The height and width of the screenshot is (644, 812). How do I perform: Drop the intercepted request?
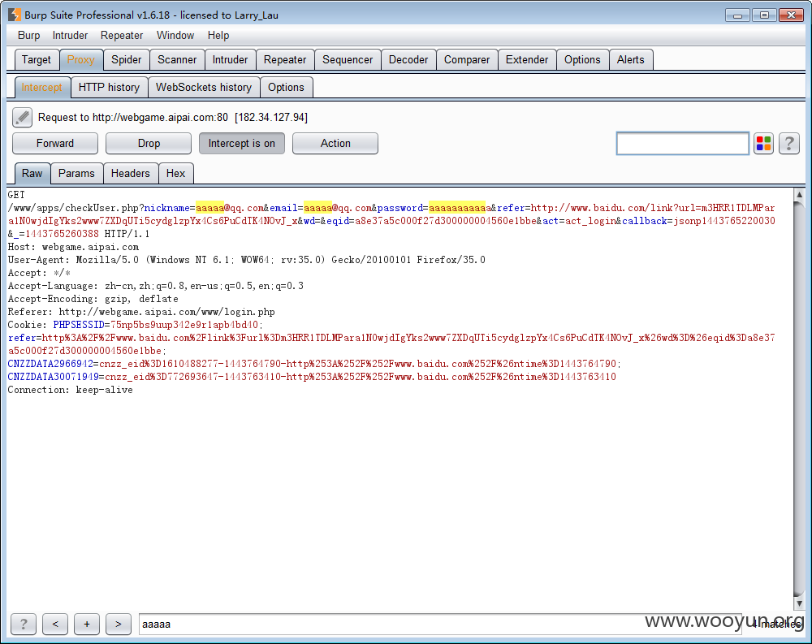(x=149, y=144)
